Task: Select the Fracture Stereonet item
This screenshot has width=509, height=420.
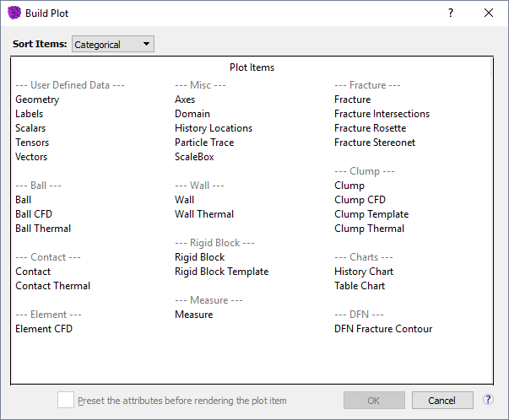Action: point(375,143)
